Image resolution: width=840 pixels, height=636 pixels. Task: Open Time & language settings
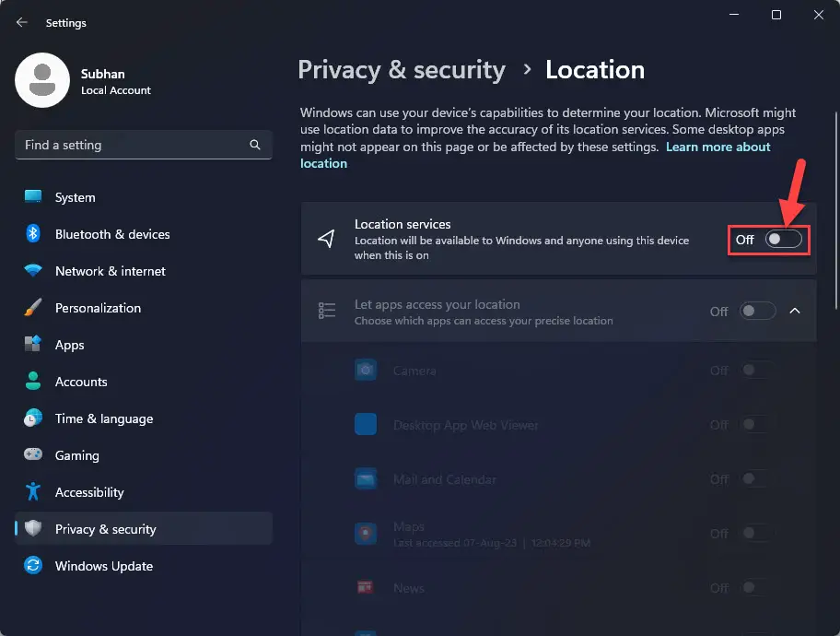[x=144, y=418]
